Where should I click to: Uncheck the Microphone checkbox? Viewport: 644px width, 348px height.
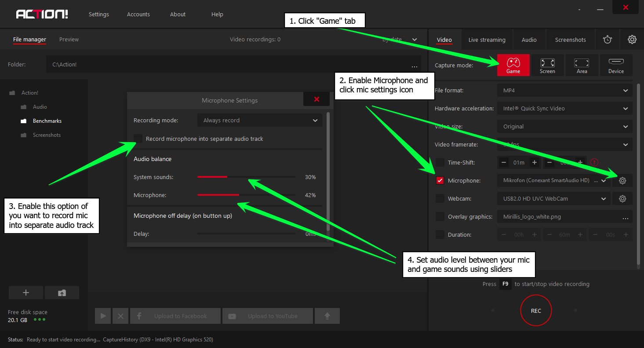[x=440, y=180]
